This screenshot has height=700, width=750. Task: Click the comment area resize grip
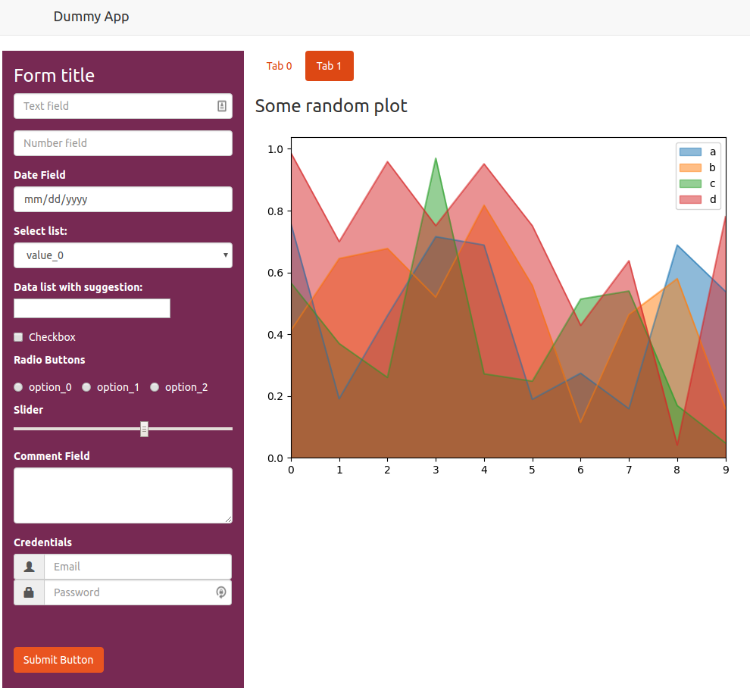[x=229, y=519]
